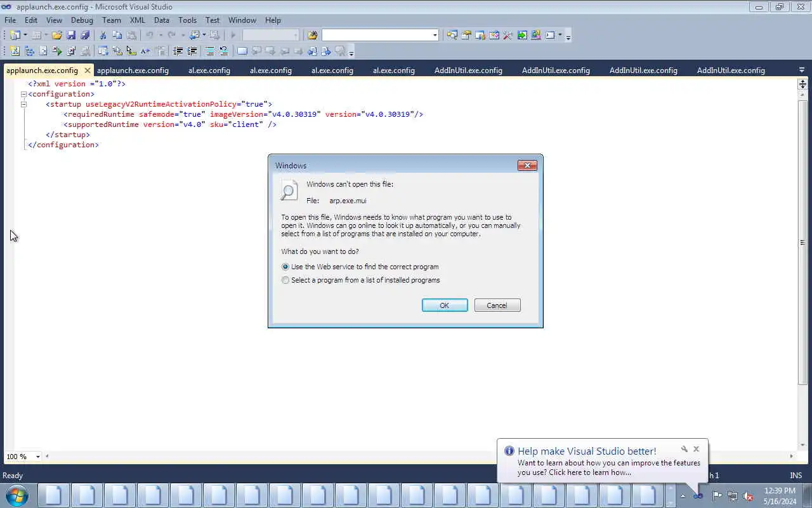Open the New Project dropdown arrow
Viewport: 812px width, 508px height.
(25, 35)
